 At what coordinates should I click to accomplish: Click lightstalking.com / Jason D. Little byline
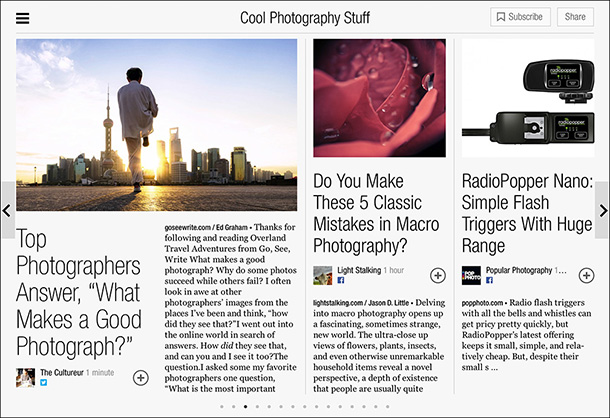coord(361,303)
